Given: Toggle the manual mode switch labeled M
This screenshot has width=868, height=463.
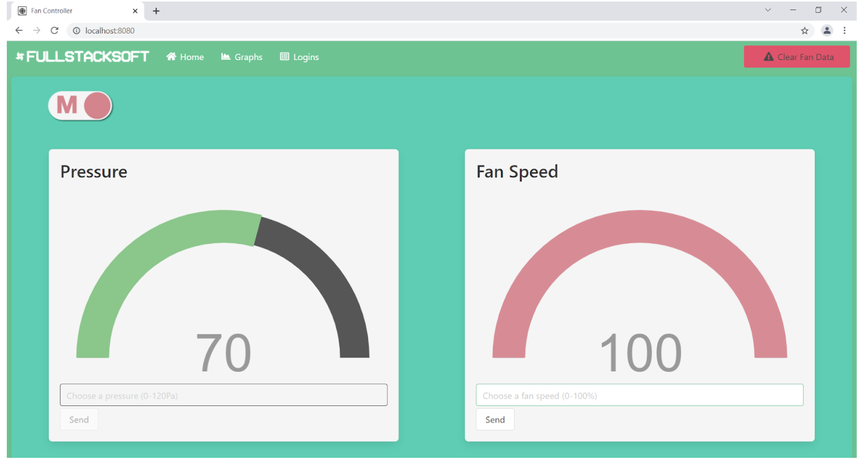Looking at the screenshot, I should 80,106.
